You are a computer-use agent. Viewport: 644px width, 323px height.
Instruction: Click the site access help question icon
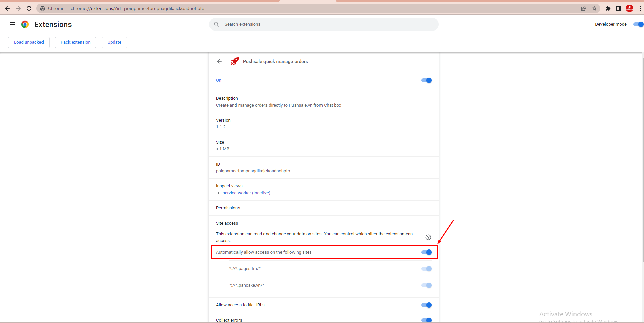pyautogui.click(x=428, y=237)
